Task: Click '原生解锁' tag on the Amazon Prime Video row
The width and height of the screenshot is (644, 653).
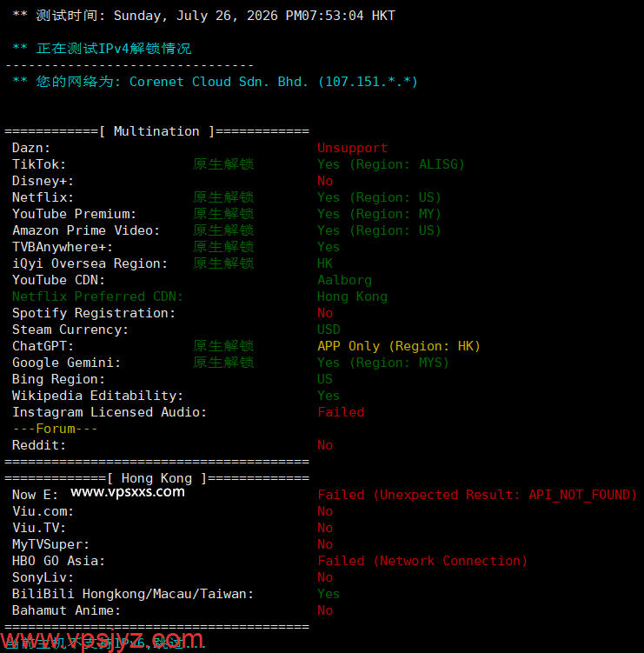Action: 223,230
